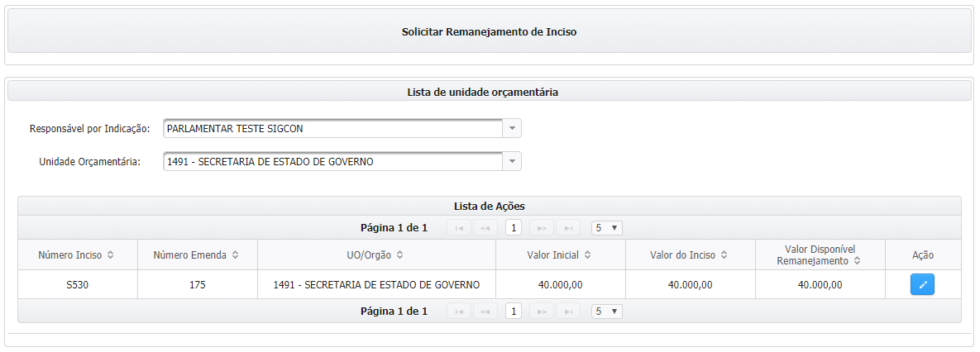The height and width of the screenshot is (352, 980).
Task: Click the bottom paginator first-page icon
Action: click(x=459, y=312)
